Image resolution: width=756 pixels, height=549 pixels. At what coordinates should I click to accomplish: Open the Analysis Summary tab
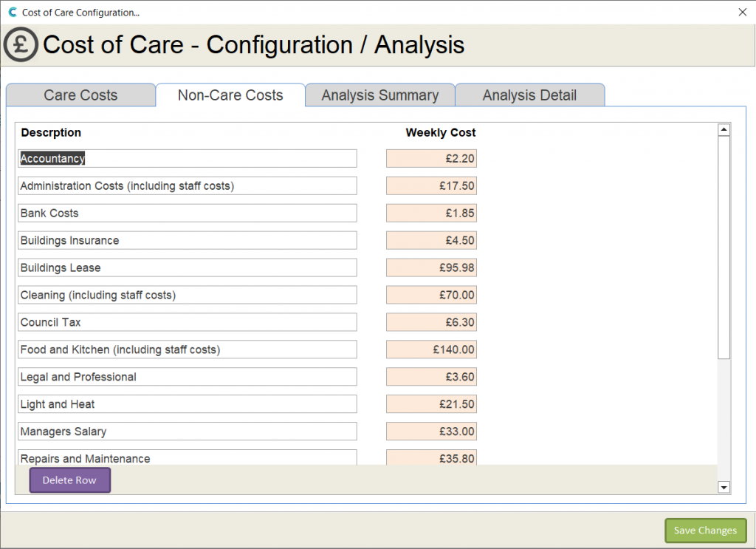[379, 95]
